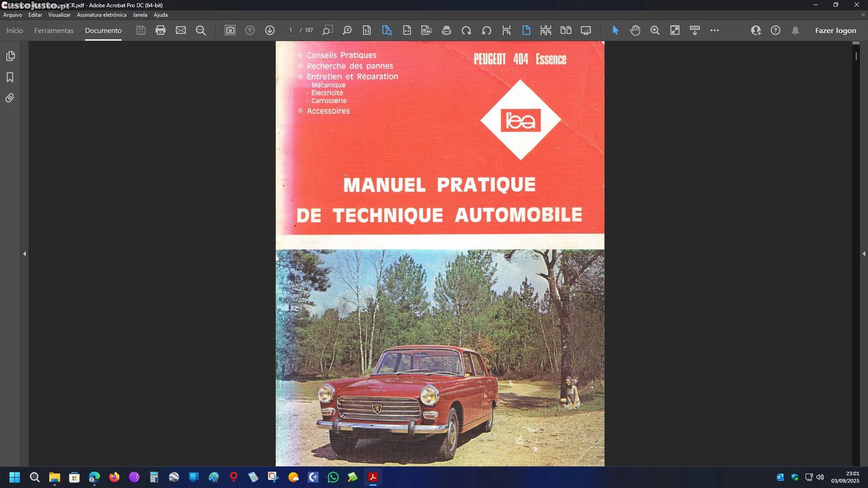Toggle single page view mode

coord(526,30)
